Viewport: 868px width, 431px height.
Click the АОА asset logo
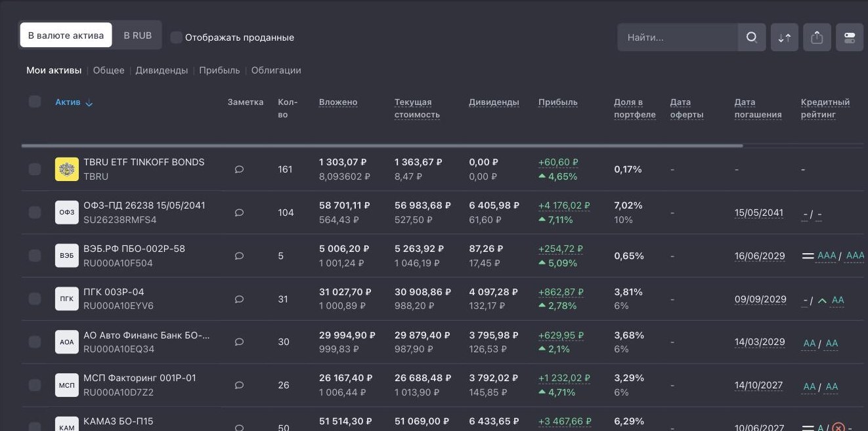coord(67,342)
